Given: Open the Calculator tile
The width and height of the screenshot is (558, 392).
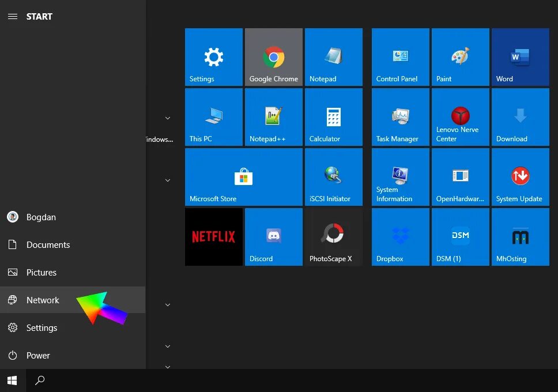Looking at the screenshot, I should (x=333, y=117).
